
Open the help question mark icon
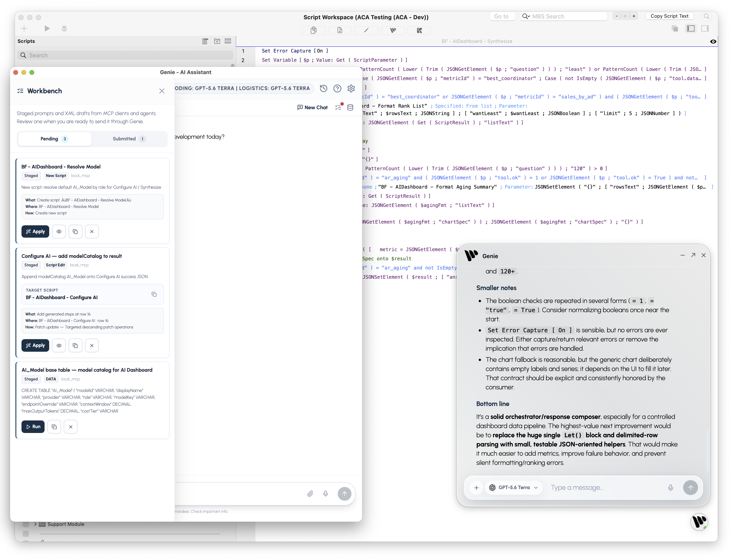tap(337, 88)
